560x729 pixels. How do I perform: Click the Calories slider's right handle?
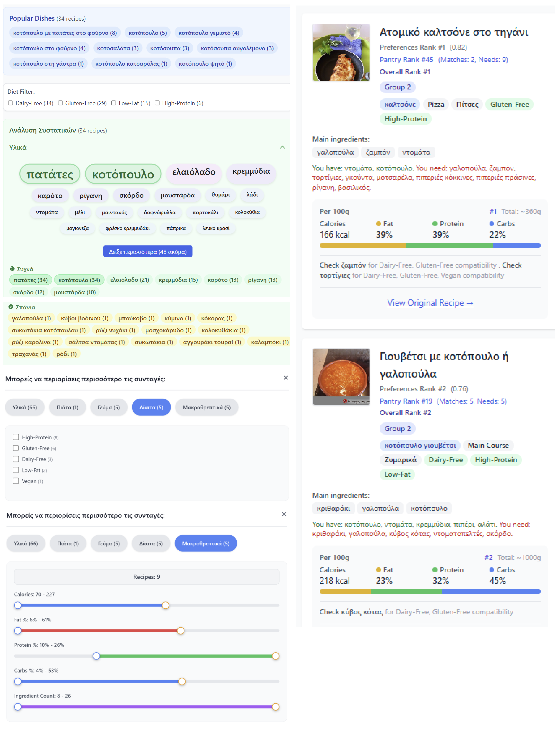pyautogui.click(x=165, y=605)
